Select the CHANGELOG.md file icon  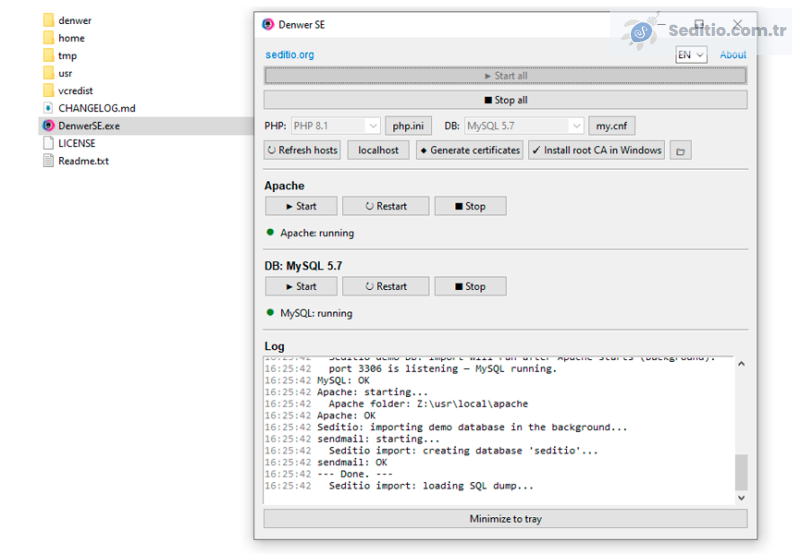48,108
